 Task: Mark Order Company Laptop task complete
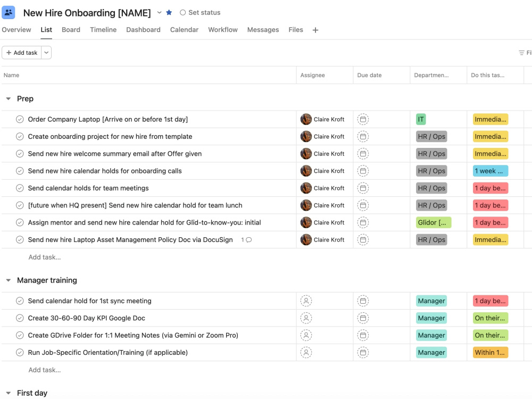[x=20, y=119]
